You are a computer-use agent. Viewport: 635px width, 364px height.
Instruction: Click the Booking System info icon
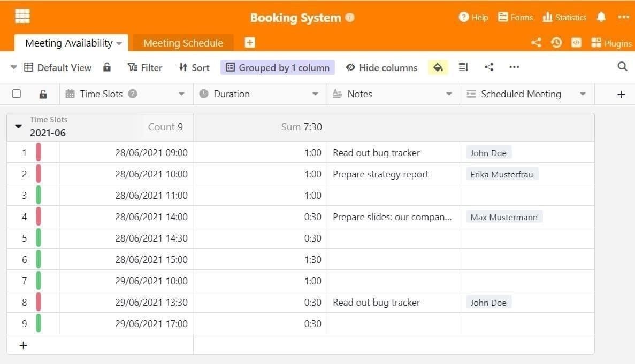pos(350,18)
